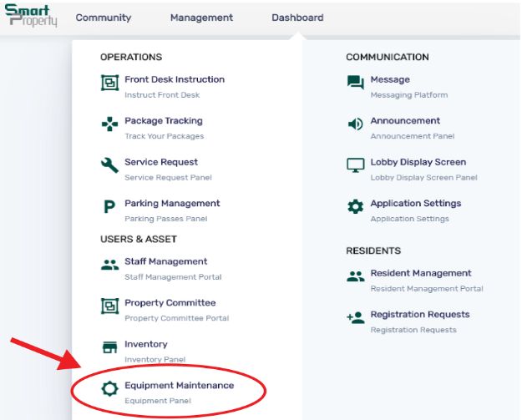Click the Application Settings cog icon
This screenshot has width=522, height=420.
(x=356, y=207)
